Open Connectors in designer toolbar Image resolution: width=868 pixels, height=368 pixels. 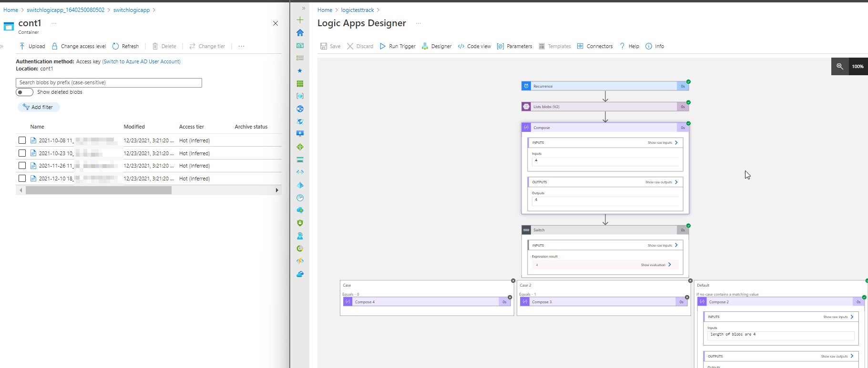click(x=595, y=46)
